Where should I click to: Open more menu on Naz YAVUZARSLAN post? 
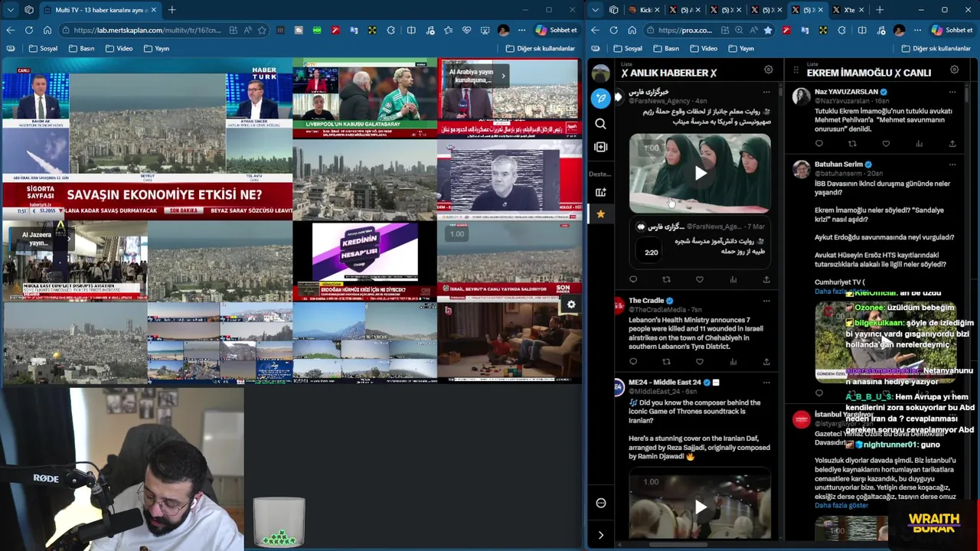952,92
